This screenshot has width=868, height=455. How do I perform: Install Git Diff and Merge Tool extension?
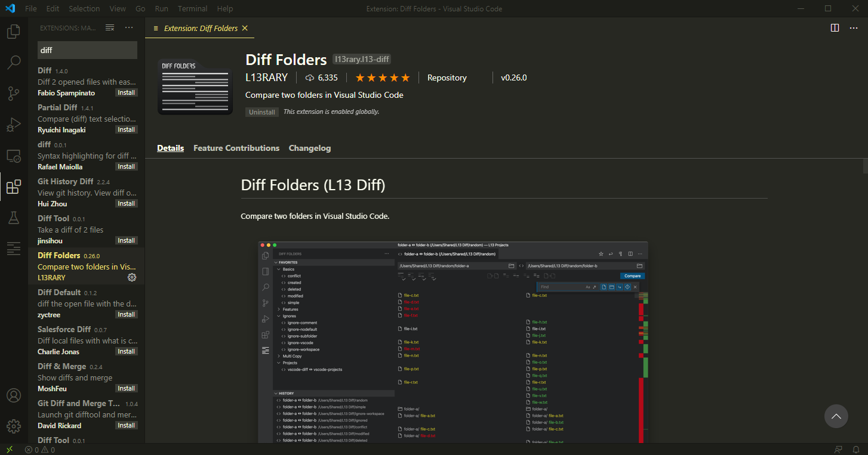click(x=126, y=425)
